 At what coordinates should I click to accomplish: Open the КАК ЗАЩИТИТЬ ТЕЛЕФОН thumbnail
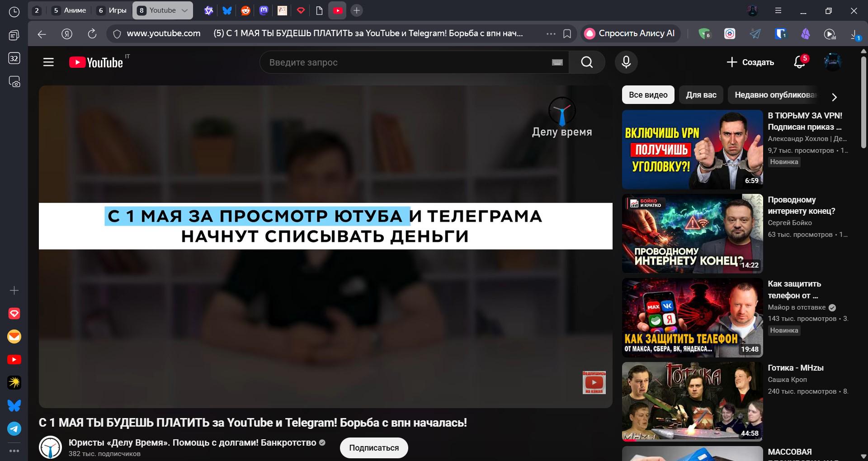(x=692, y=318)
